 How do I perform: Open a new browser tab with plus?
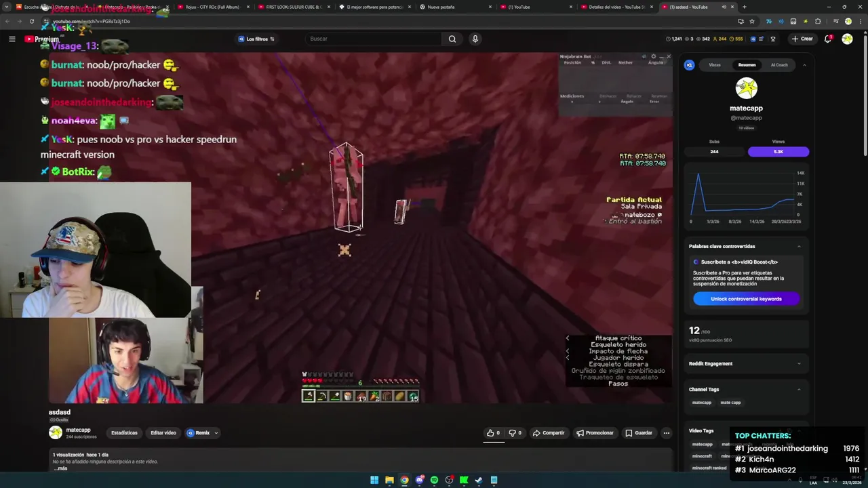coord(744,7)
